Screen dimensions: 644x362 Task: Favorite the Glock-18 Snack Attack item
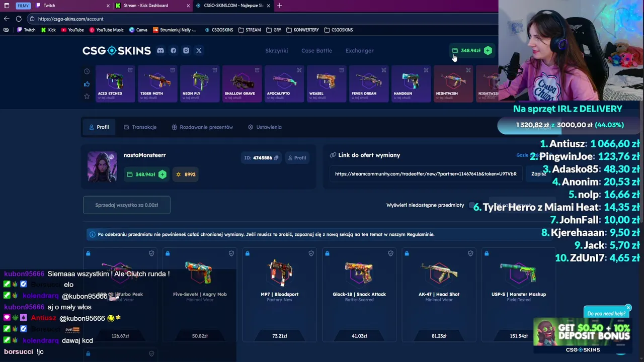(x=390, y=253)
